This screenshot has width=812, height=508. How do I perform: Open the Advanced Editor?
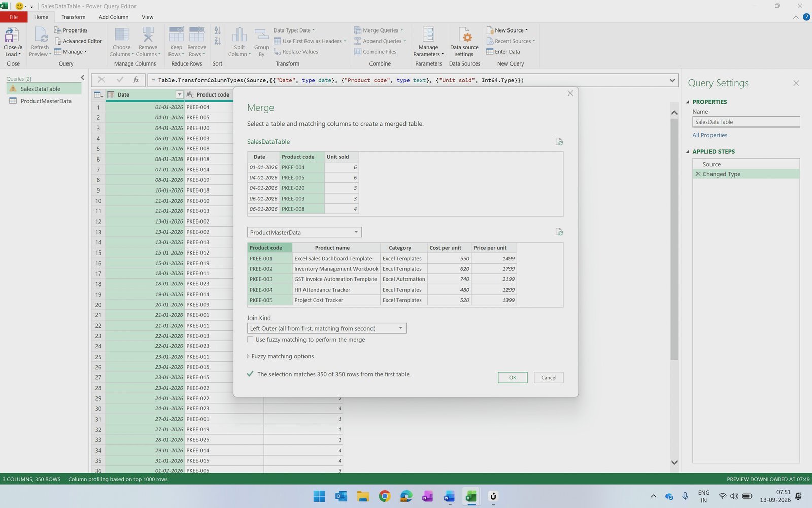pyautogui.click(x=78, y=41)
